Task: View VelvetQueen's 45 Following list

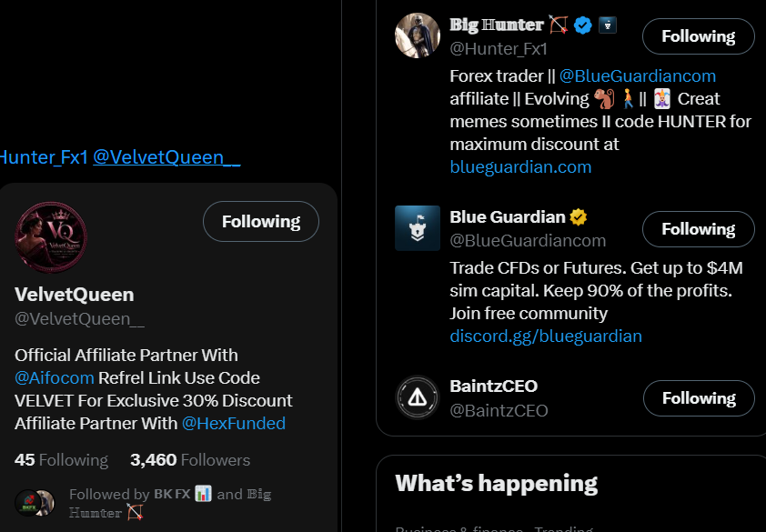Action: (x=62, y=460)
